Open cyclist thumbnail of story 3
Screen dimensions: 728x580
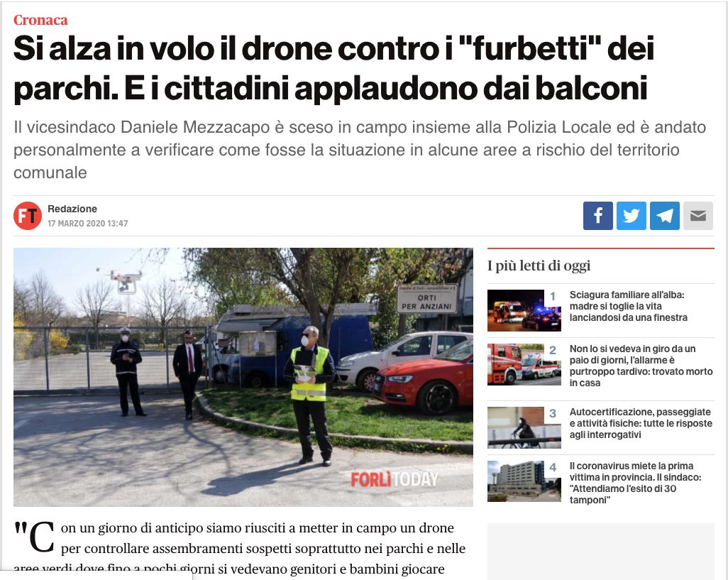(524, 427)
